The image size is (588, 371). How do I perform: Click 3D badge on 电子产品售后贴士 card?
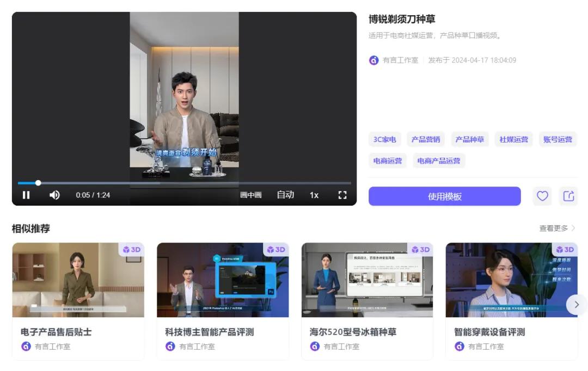[132, 250]
